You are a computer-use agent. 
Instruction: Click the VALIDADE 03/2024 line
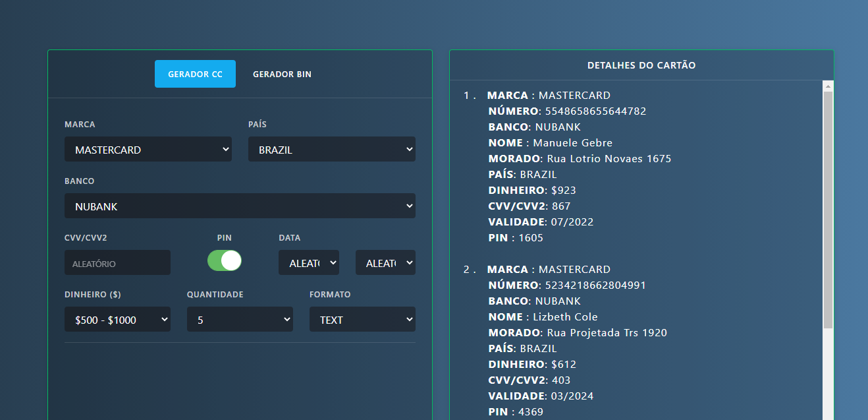541,396
